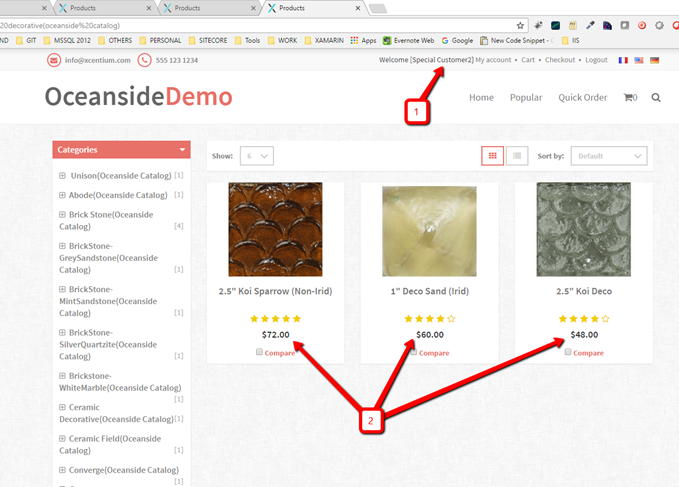This screenshot has height=487, width=679.
Task: Close the active last Products tab
Action: (358, 8)
